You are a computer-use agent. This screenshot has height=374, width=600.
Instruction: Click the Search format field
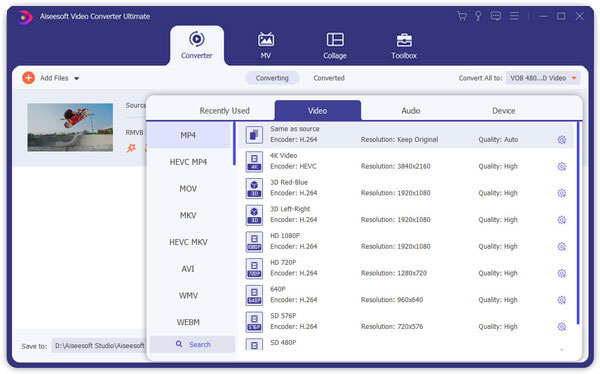point(192,345)
